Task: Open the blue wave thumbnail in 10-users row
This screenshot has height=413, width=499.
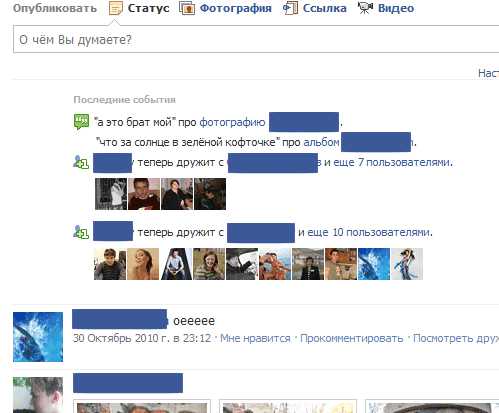Action: point(374,264)
